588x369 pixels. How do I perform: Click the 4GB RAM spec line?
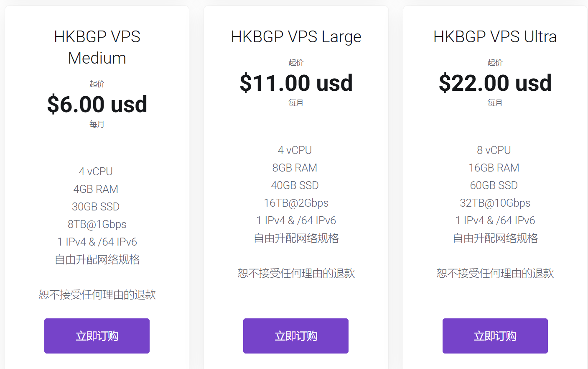tap(96, 189)
